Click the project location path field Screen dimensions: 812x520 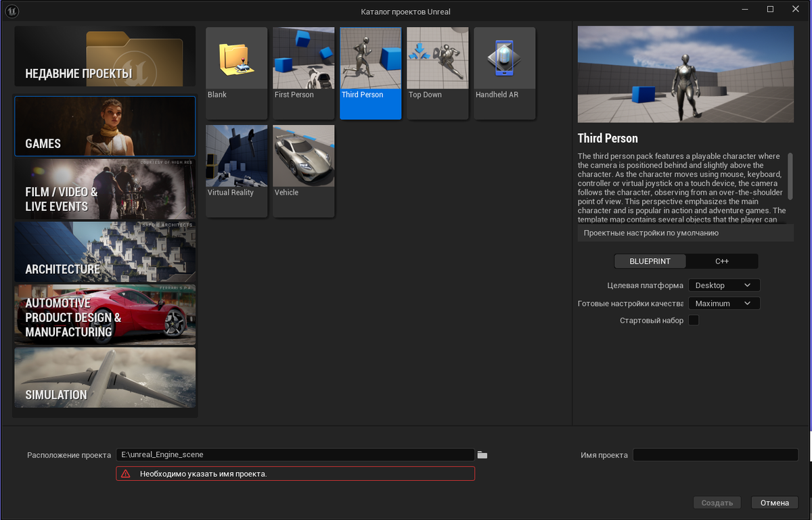pyautogui.click(x=295, y=455)
